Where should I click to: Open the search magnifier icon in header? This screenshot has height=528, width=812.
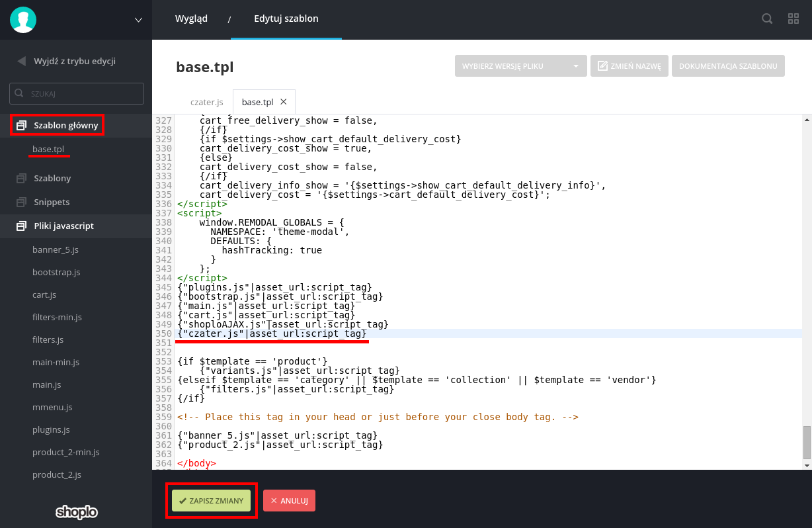coord(767,19)
